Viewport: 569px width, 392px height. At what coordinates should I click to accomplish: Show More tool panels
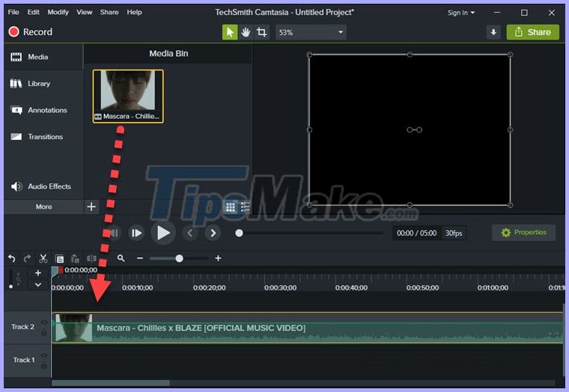[43, 206]
